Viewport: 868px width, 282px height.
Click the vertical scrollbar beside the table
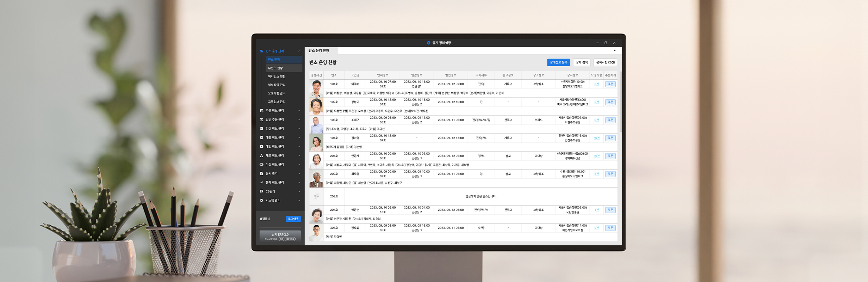[621, 102]
